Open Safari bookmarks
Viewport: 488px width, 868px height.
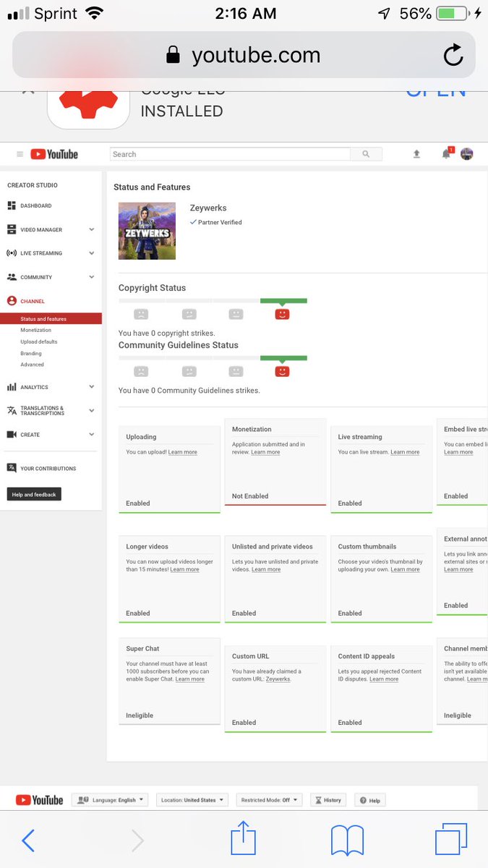[x=347, y=841]
